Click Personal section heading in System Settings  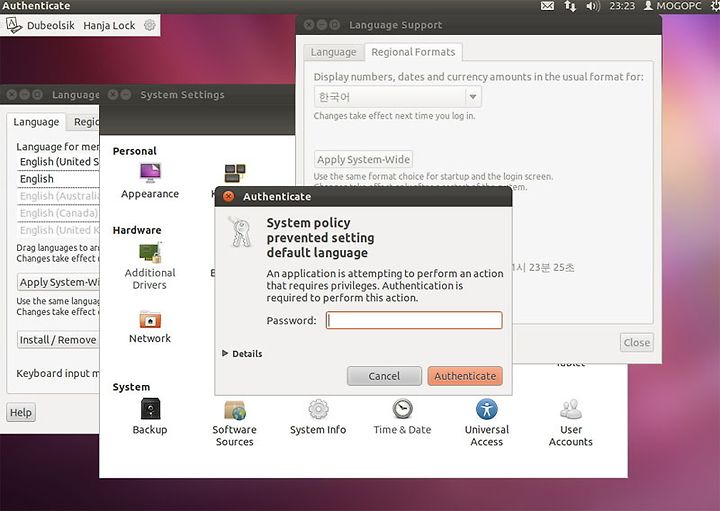[x=135, y=151]
